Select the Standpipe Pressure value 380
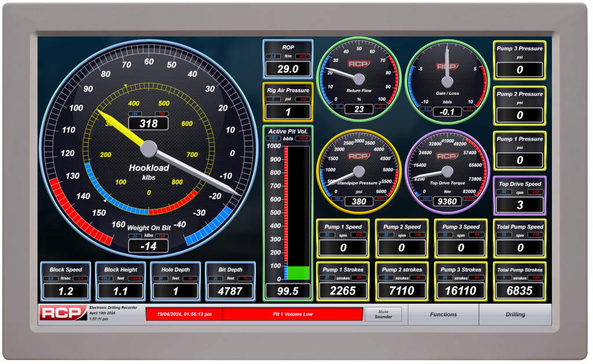This screenshot has height=364, width=593. point(358,201)
